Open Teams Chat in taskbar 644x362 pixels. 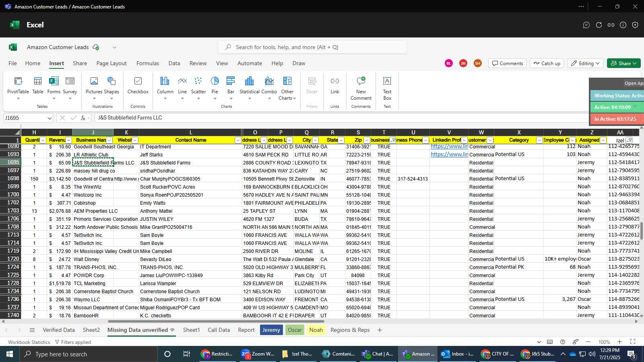point(378,354)
